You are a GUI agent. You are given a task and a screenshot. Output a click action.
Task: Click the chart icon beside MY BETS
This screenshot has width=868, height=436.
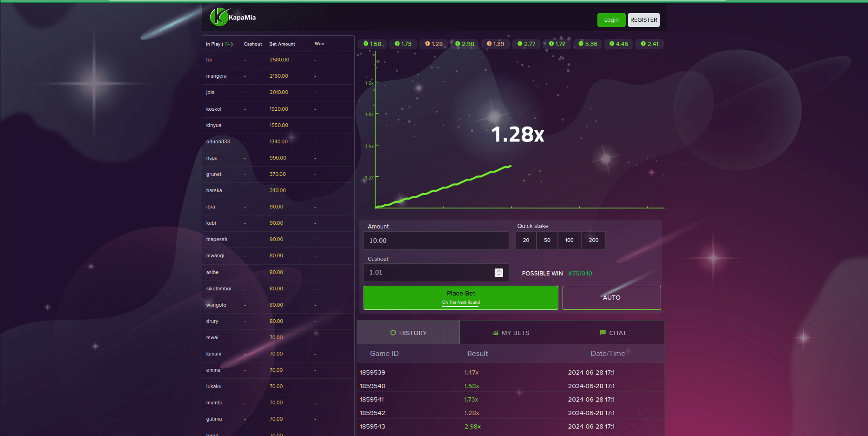click(496, 333)
